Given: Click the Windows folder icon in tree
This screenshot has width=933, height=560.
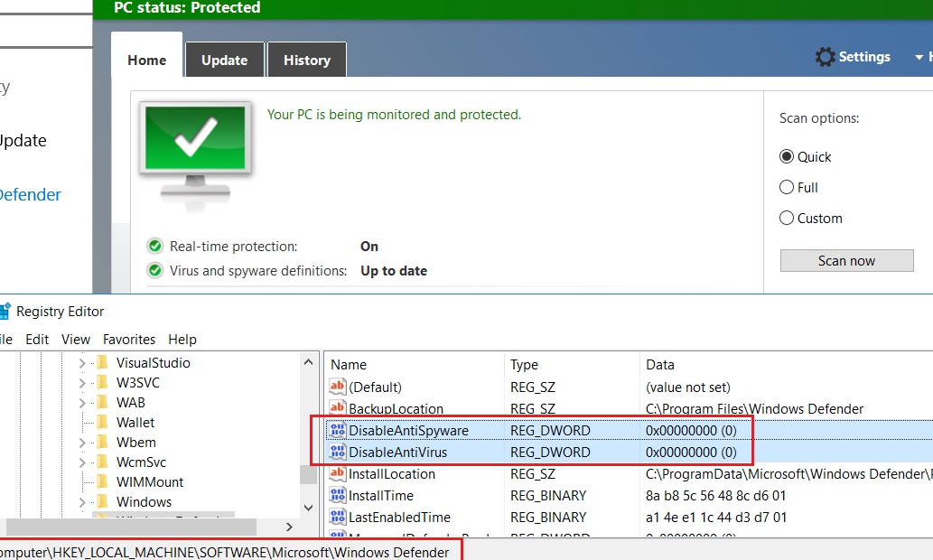Looking at the screenshot, I should [x=102, y=501].
